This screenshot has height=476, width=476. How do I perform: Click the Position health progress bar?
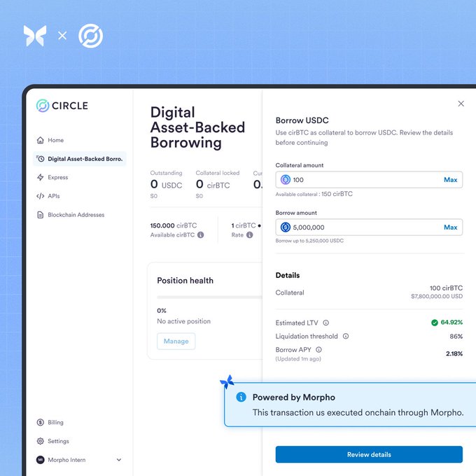click(209, 297)
